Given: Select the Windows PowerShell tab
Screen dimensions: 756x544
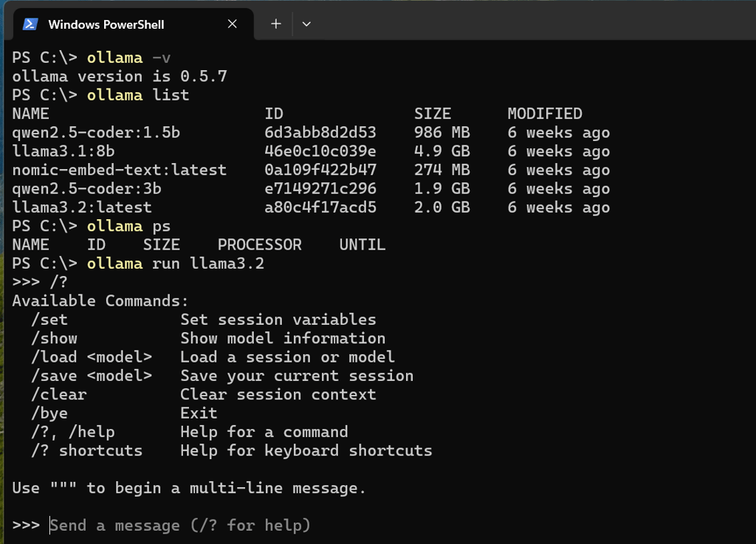Looking at the screenshot, I should (x=133, y=24).
